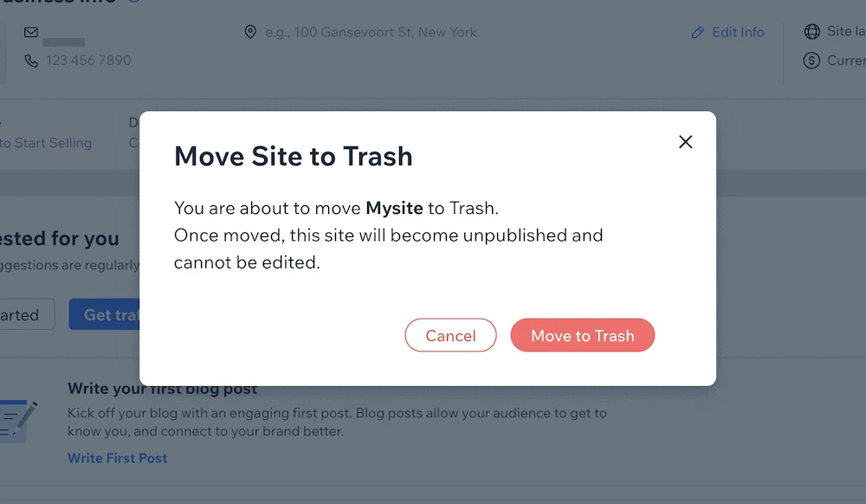Click the globe site language icon
The width and height of the screenshot is (866, 504).
click(x=812, y=31)
